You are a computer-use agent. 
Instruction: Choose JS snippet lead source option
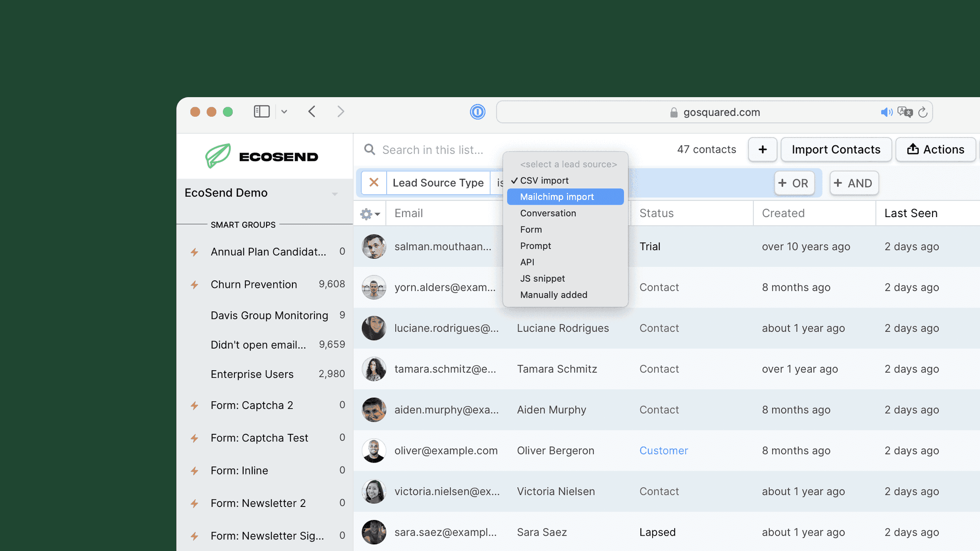click(565, 278)
